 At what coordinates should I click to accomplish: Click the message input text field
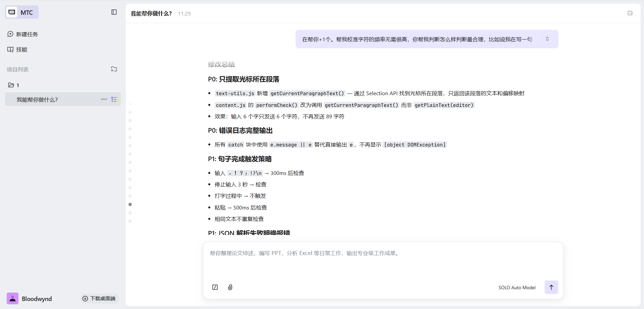[382, 261]
